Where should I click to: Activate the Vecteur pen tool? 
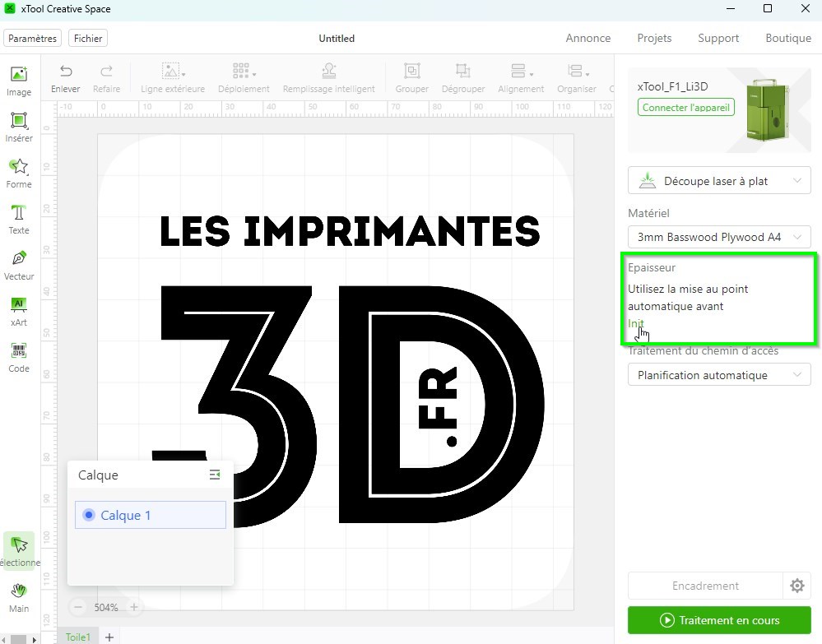coord(19,266)
